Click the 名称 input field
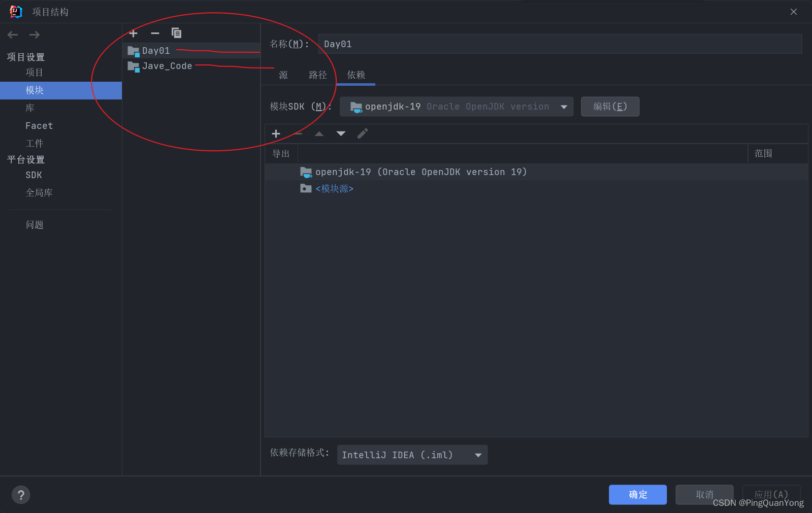 click(x=560, y=44)
